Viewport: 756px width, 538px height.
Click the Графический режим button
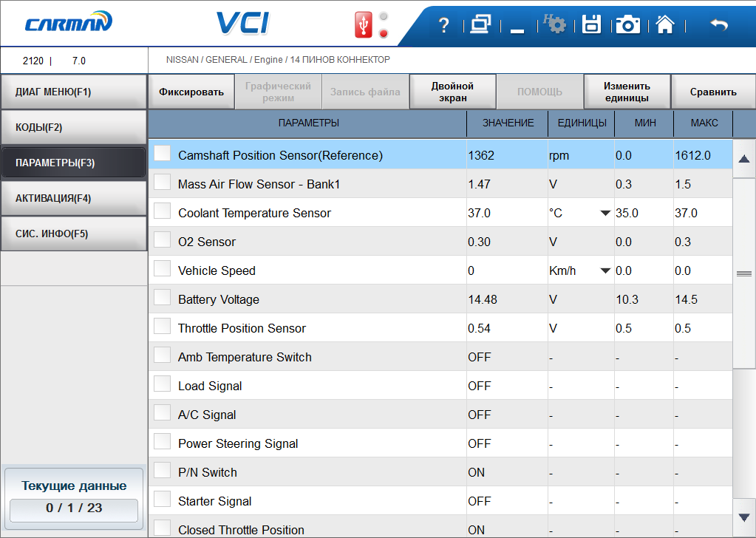pos(278,92)
